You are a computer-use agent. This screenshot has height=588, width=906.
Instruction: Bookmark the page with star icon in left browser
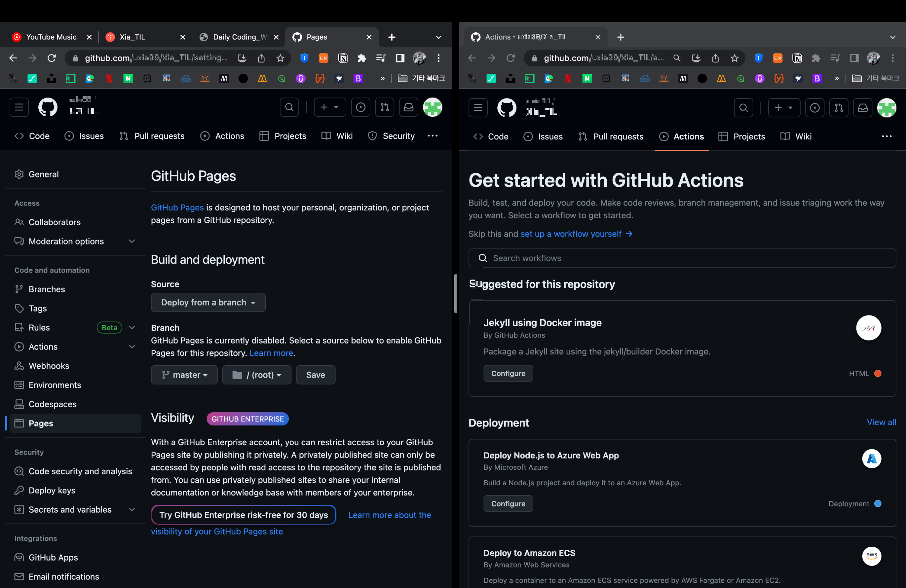click(x=281, y=58)
